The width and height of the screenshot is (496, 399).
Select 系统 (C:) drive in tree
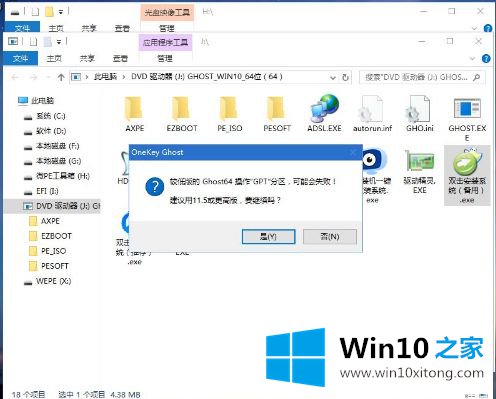tap(45, 116)
